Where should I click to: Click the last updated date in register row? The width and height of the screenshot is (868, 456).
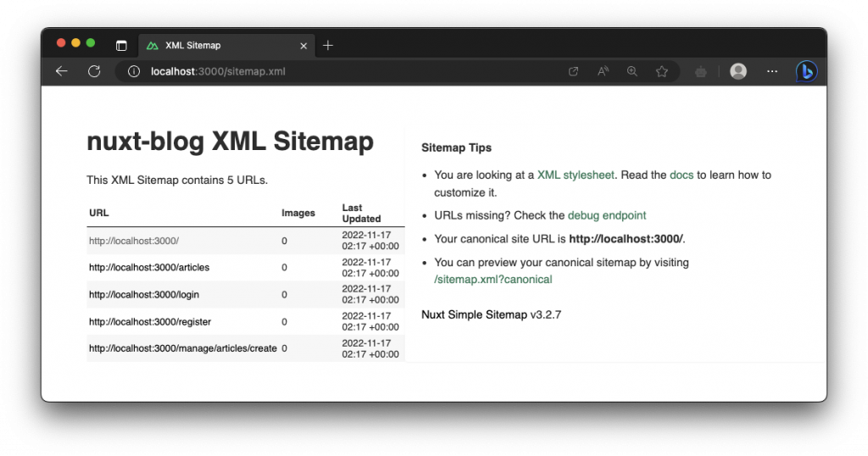click(370, 321)
